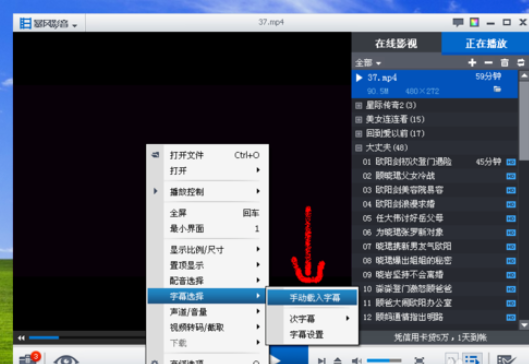The height and width of the screenshot is (364, 529).
Task: Select episode 11 in the playlist
Action: coord(435,303)
